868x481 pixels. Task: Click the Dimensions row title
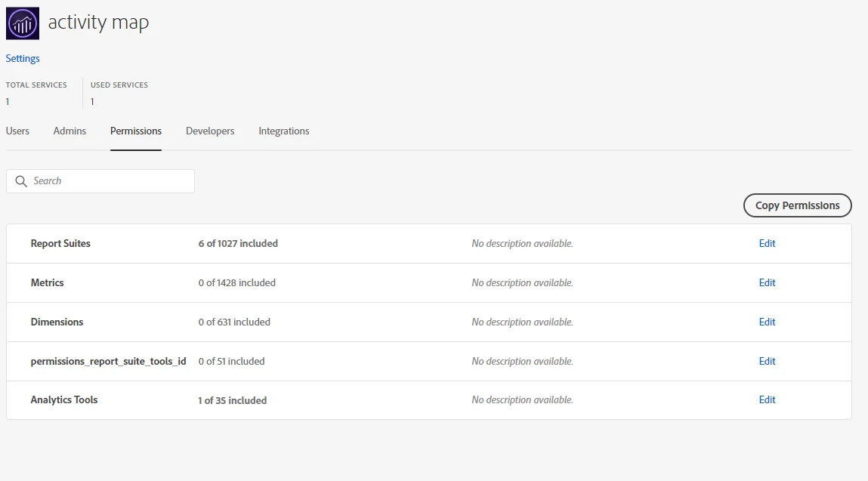pyautogui.click(x=57, y=322)
